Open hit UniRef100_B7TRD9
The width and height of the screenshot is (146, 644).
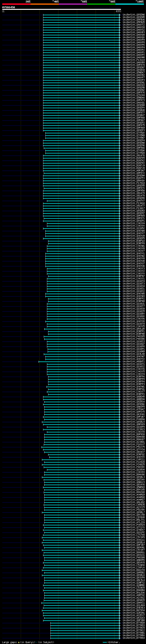(133, 623)
